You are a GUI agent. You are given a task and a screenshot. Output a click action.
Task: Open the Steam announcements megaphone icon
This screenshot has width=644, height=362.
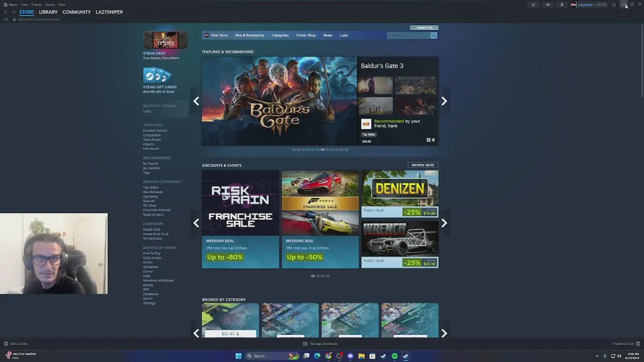548,5
